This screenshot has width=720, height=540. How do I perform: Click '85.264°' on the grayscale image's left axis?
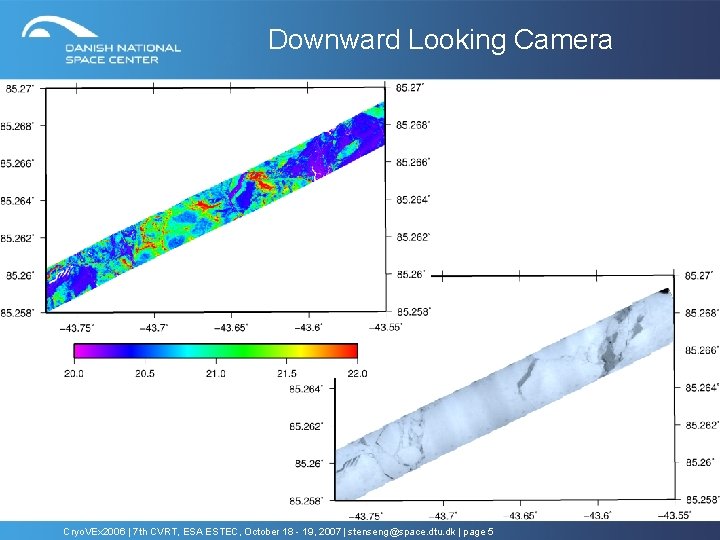pos(306,389)
